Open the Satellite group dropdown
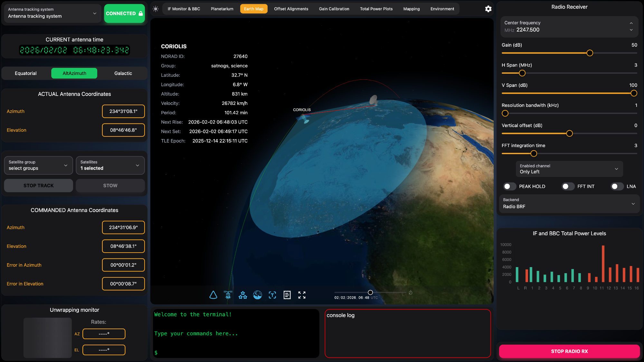This screenshot has height=362, width=644. [38, 165]
